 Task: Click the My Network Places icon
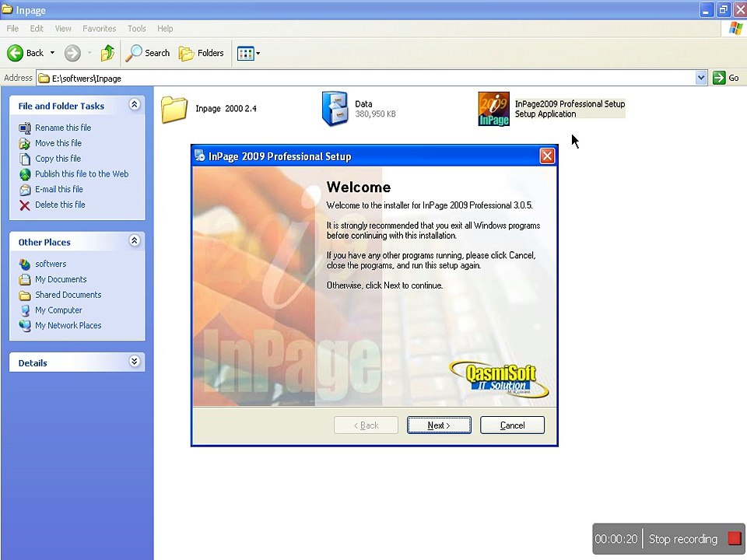coord(25,326)
